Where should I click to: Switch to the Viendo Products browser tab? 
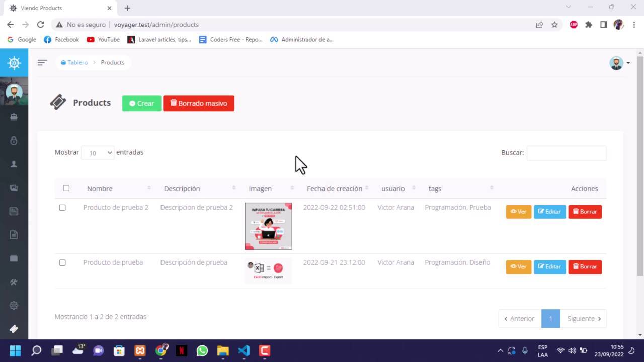(58, 8)
